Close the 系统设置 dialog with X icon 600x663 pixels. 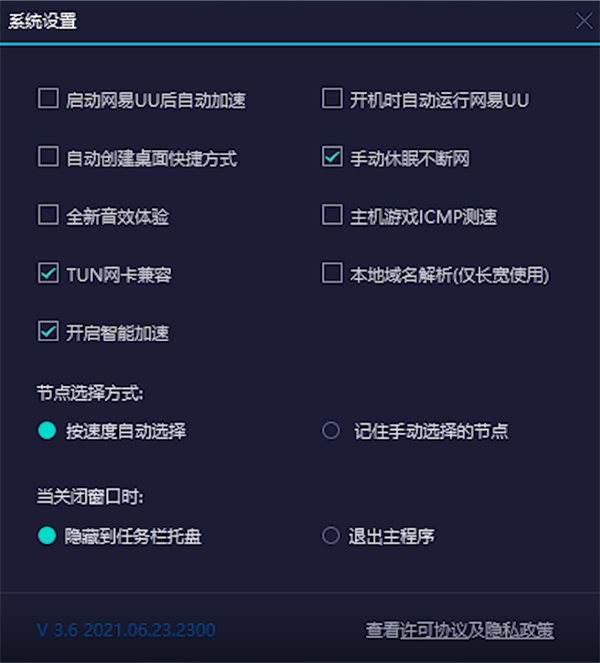click(584, 21)
